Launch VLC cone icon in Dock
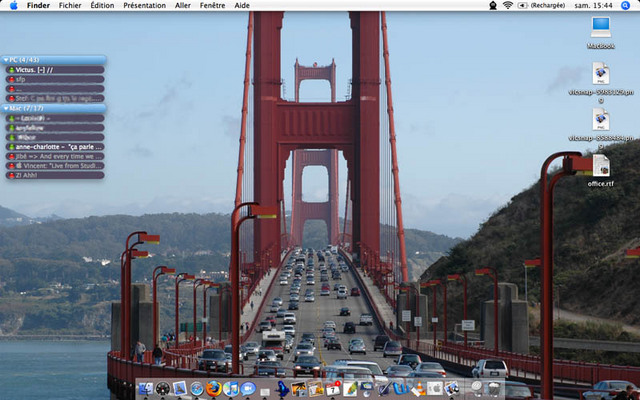The image size is (640, 400). (418, 389)
